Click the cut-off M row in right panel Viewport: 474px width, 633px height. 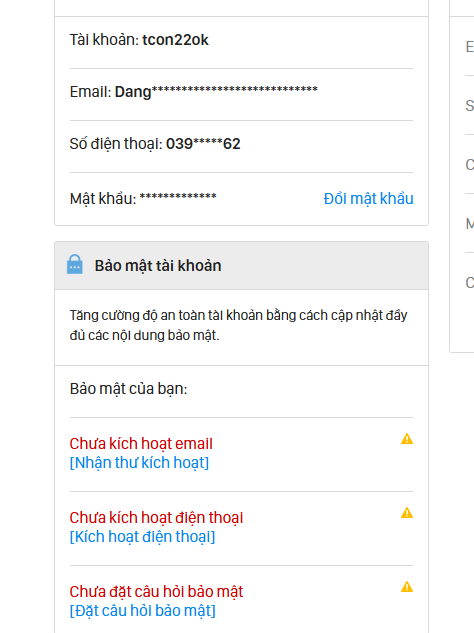click(469, 223)
